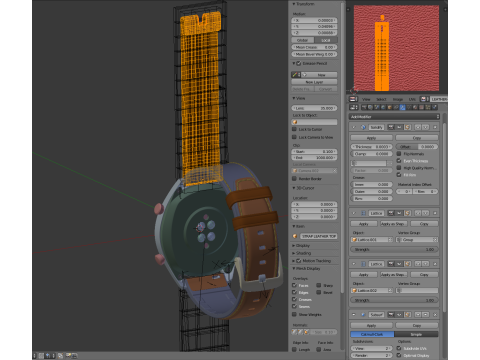
Task: Open the UV editor type selector icon
Action: coord(353,99)
